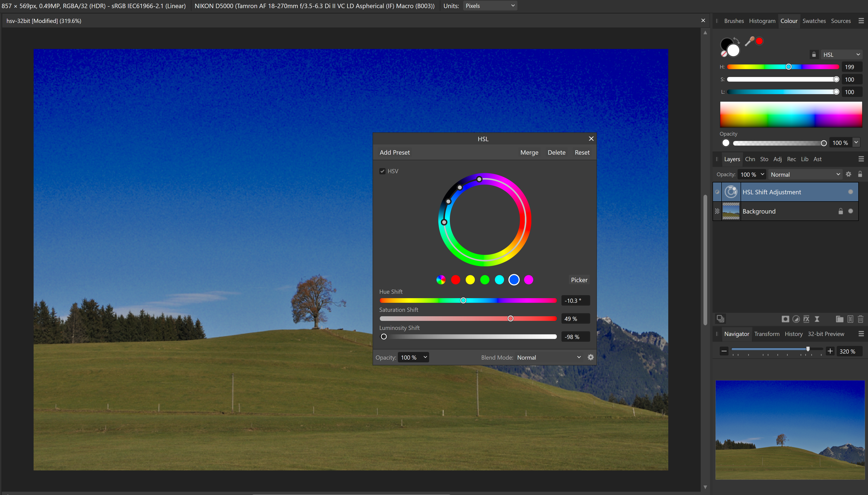Select the yellow channel circle in HSL

click(470, 279)
